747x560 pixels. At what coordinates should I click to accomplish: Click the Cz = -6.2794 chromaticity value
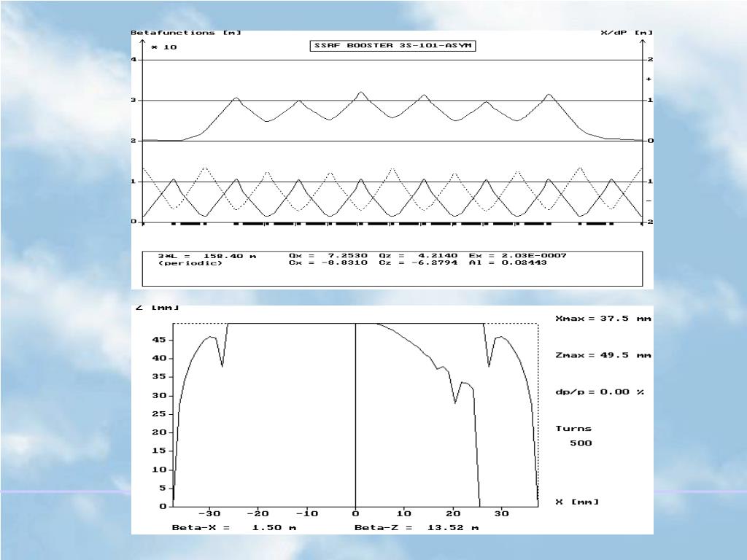(418, 262)
